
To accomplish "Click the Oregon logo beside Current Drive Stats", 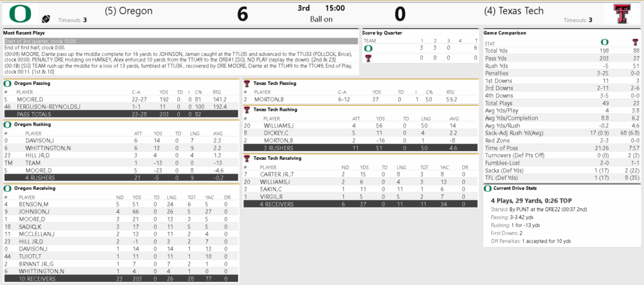I will (487, 187).
